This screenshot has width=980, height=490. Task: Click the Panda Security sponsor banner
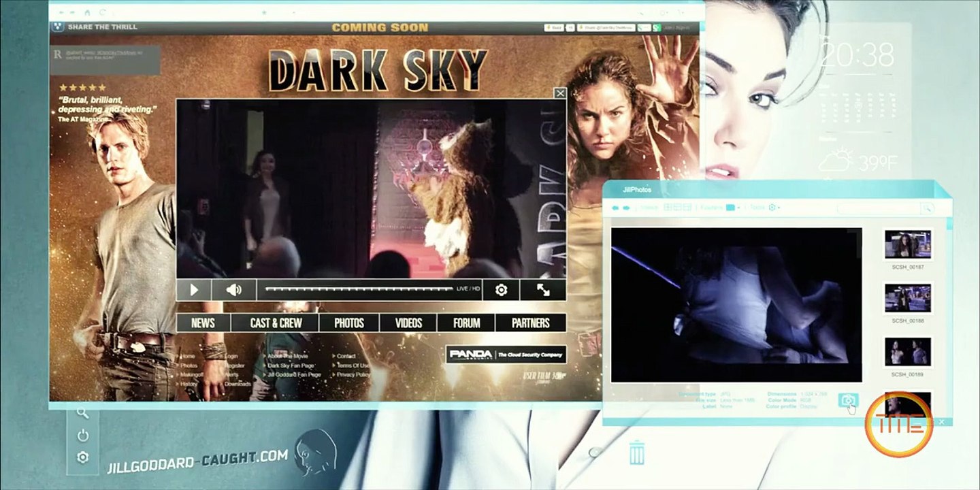tap(506, 355)
